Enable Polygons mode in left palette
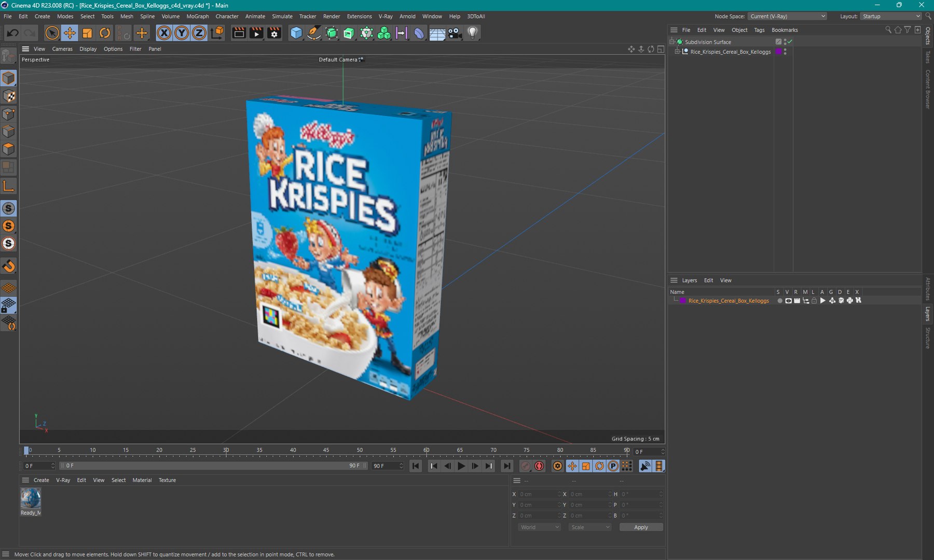Image resolution: width=934 pixels, height=560 pixels. click(x=9, y=149)
